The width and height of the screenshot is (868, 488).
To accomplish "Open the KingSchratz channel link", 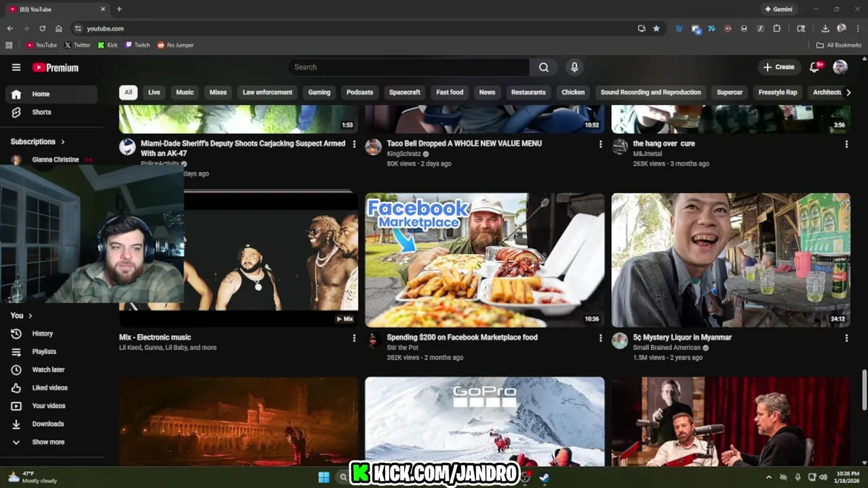I will click(x=403, y=154).
